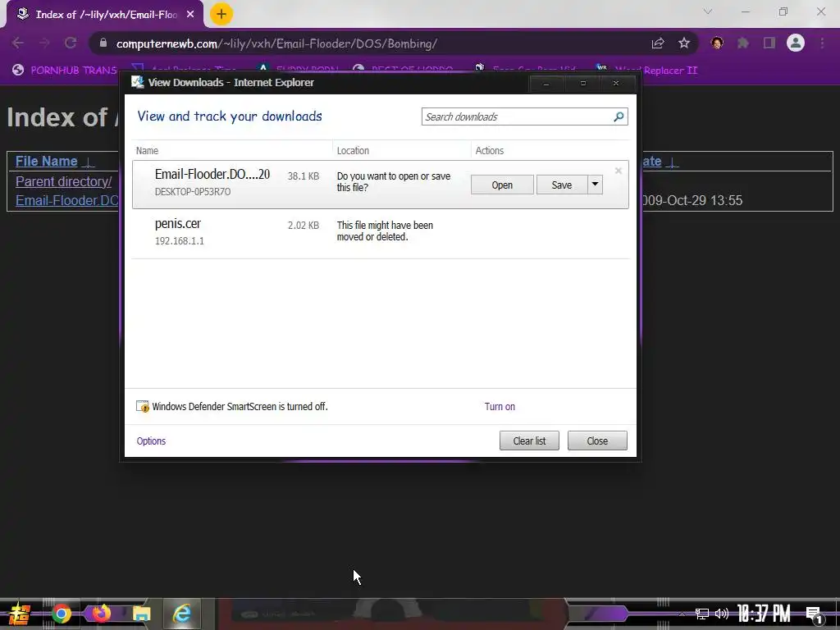Bookmark this page with the star
This screenshot has width=840, height=630.
[684, 43]
